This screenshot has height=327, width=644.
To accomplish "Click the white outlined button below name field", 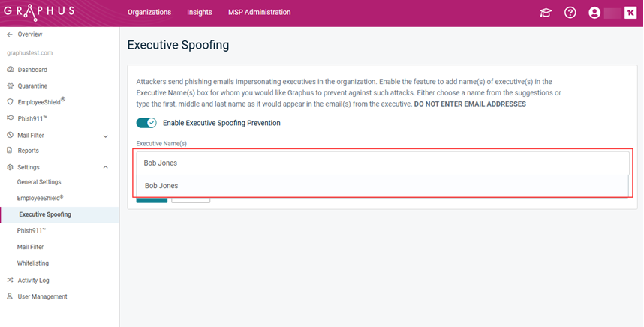I will [191, 199].
